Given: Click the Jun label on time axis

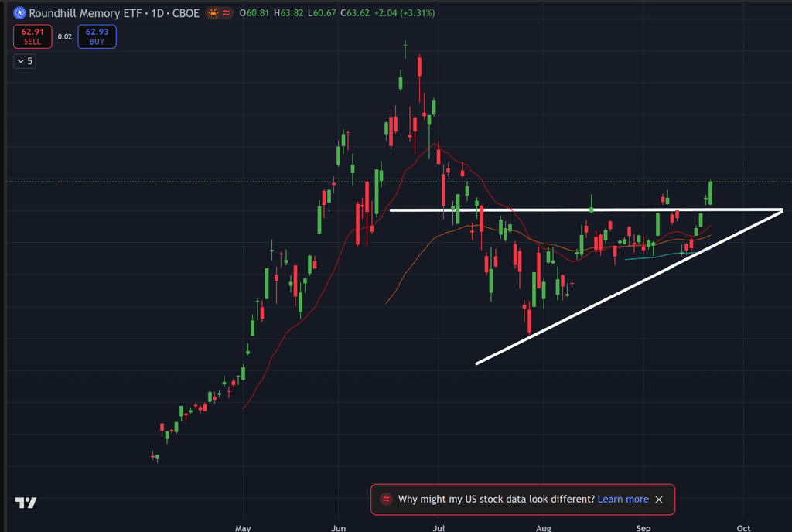Looking at the screenshot, I should click(339, 528).
